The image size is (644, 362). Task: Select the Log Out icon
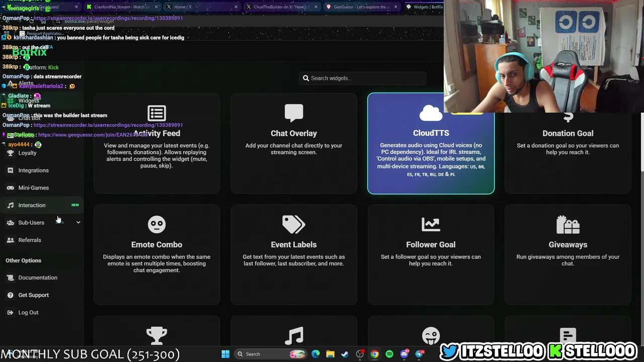point(10,312)
